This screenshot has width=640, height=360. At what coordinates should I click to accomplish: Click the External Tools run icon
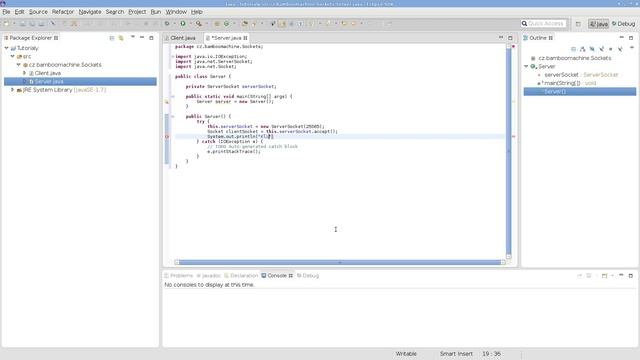click(199, 24)
